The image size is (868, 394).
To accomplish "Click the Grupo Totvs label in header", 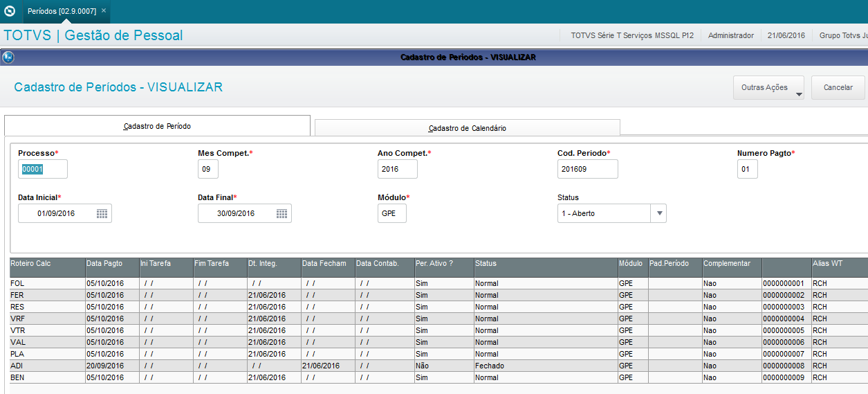I will coord(843,35).
